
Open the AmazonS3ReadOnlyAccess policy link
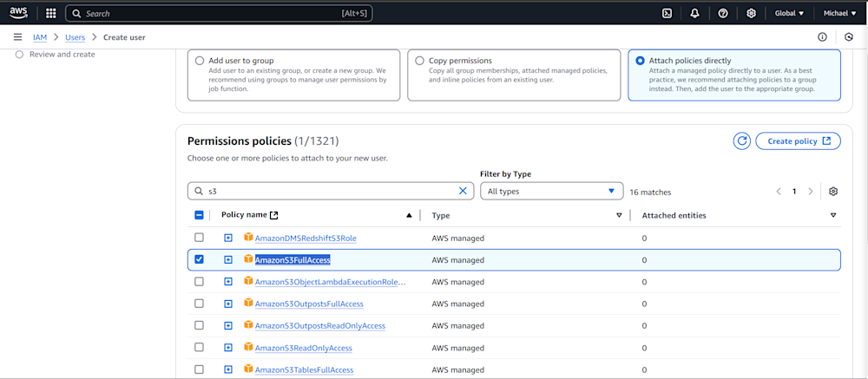coord(303,348)
